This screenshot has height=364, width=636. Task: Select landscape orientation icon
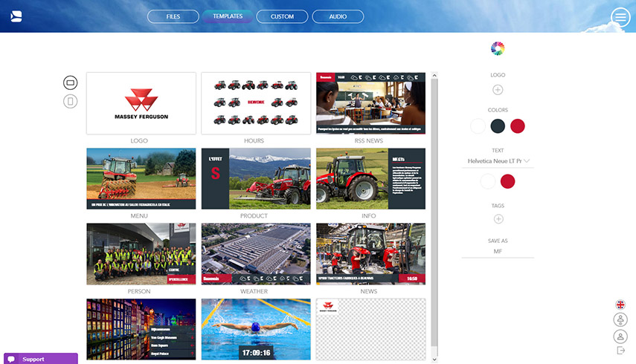point(70,82)
